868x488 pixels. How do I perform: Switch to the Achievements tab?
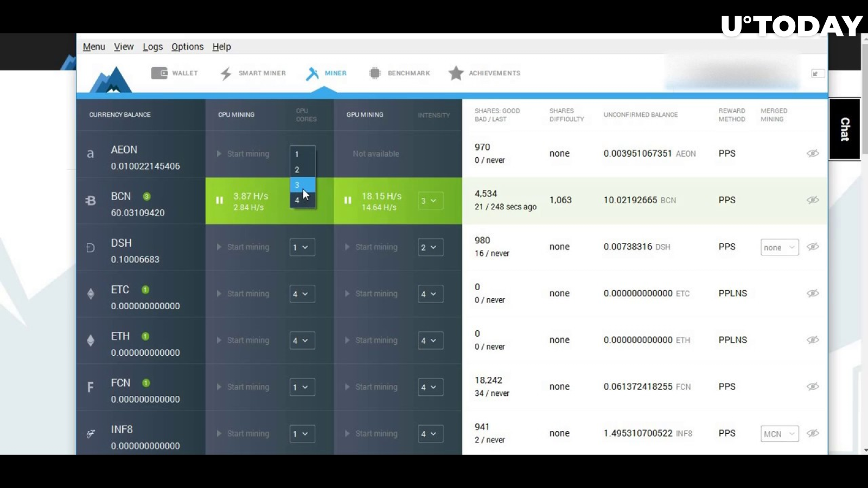[x=484, y=73]
